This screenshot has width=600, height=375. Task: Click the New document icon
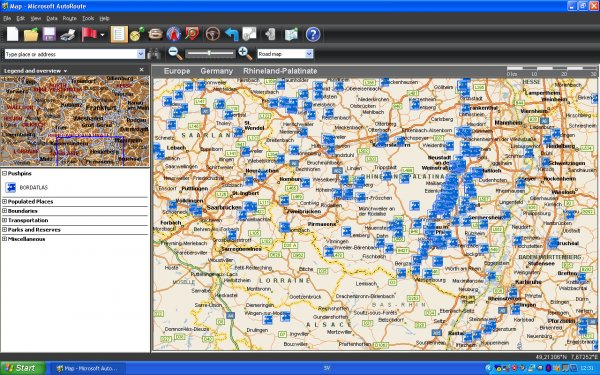tap(13, 34)
